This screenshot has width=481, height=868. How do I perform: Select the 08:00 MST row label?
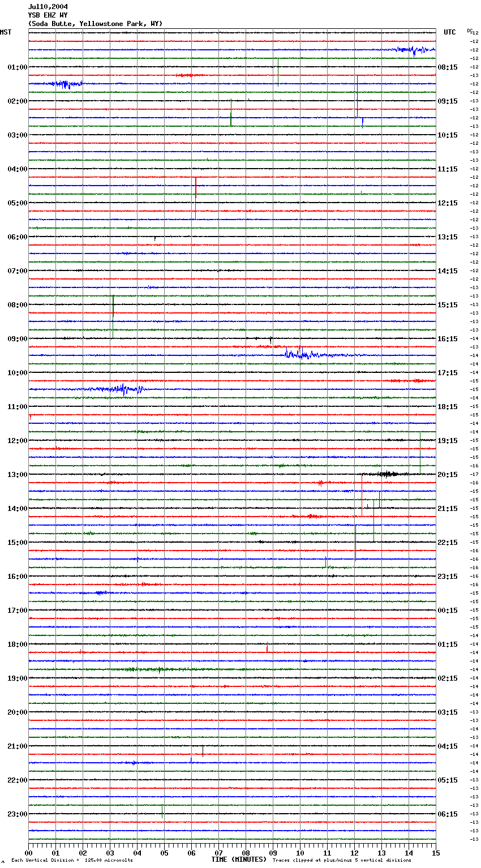coord(18,305)
